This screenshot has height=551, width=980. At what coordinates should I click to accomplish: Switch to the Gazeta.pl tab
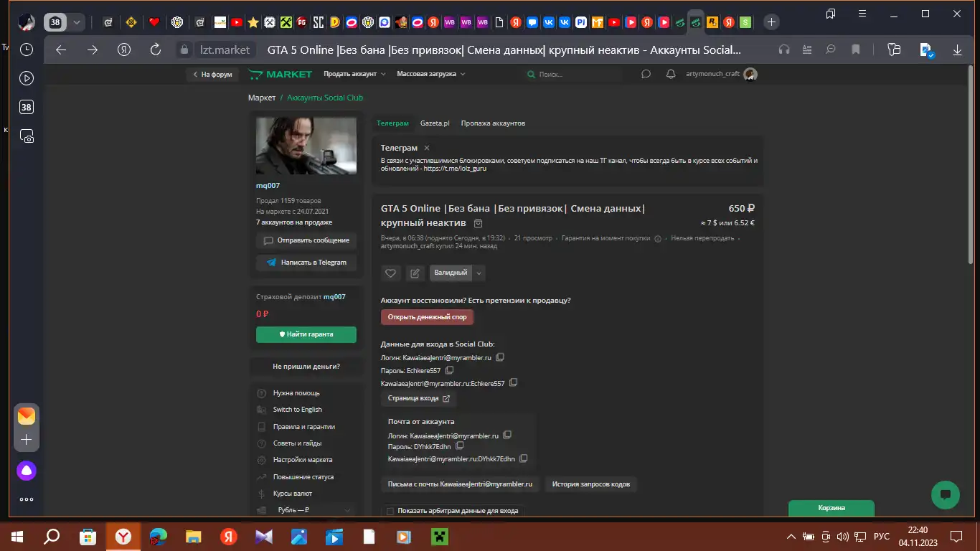[435, 123]
